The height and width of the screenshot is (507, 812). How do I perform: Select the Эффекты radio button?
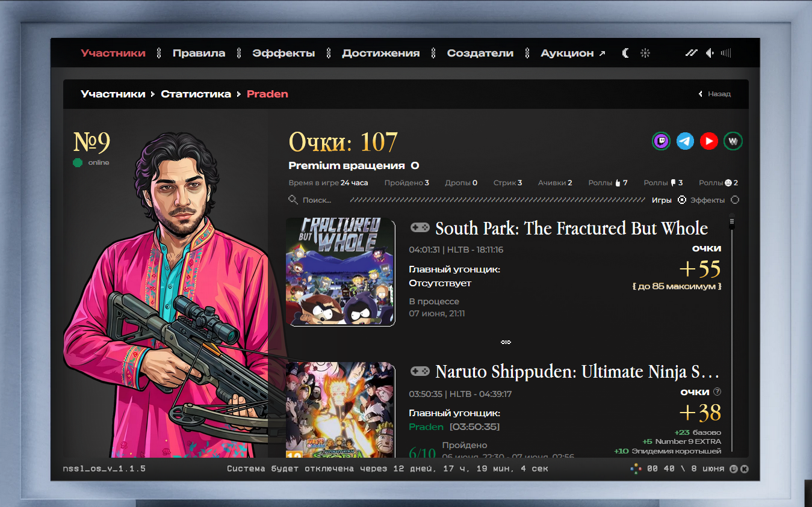pyautogui.click(x=735, y=200)
